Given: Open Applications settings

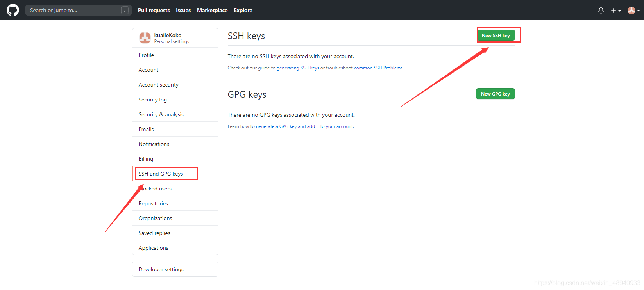Looking at the screenshot, I should 175,248.
